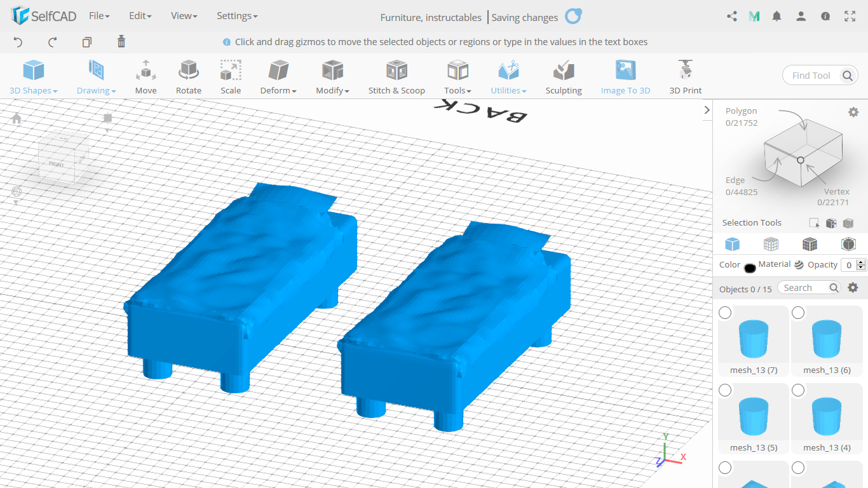Click the view cube FRONT face
The height and width of the screenshot is (488, 868).
[x=57, y=164]
